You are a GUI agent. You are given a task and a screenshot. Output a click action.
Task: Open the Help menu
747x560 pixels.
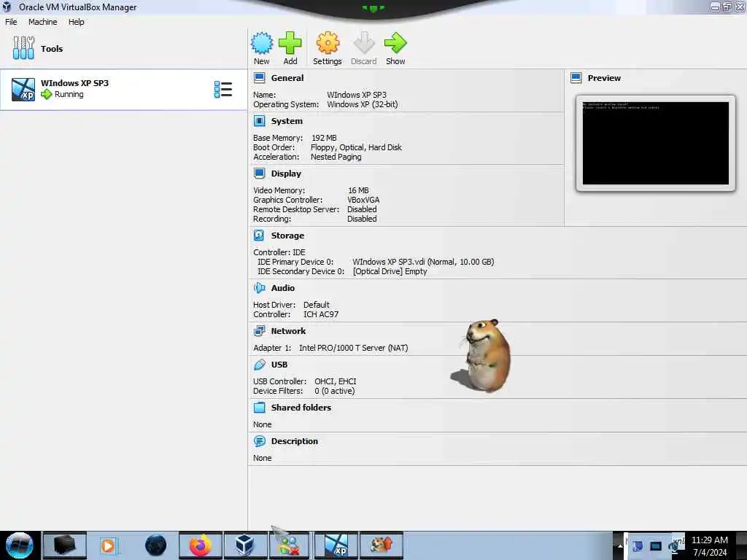click(76, 22)
